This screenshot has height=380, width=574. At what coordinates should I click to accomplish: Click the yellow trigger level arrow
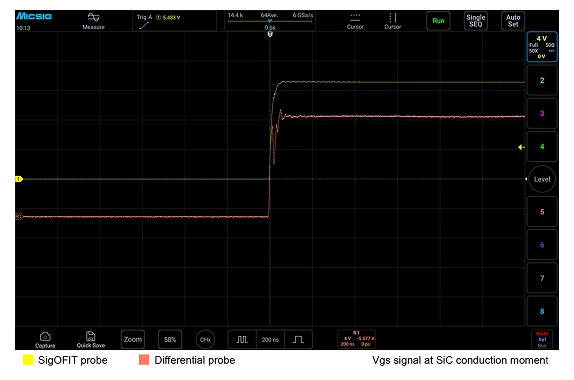[x=521, y=147]
